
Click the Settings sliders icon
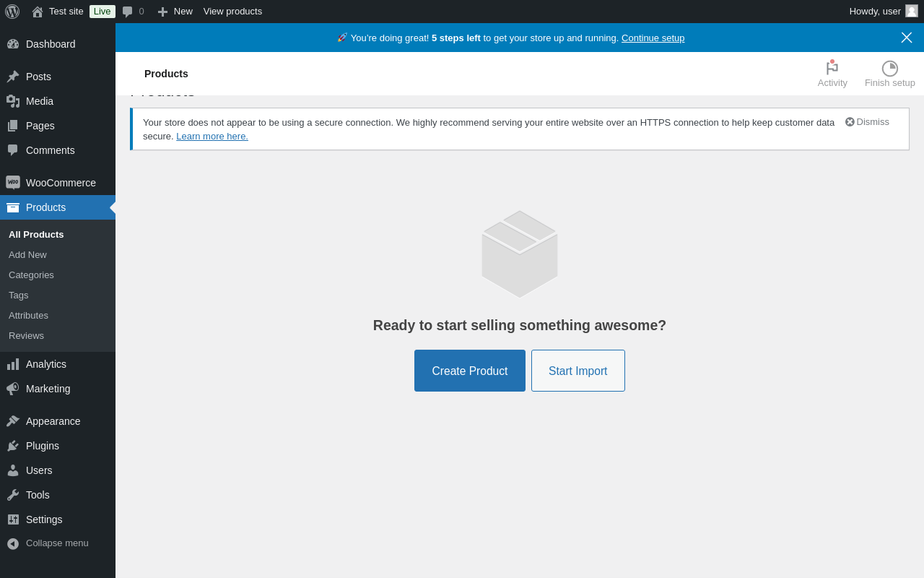(13, 519)
